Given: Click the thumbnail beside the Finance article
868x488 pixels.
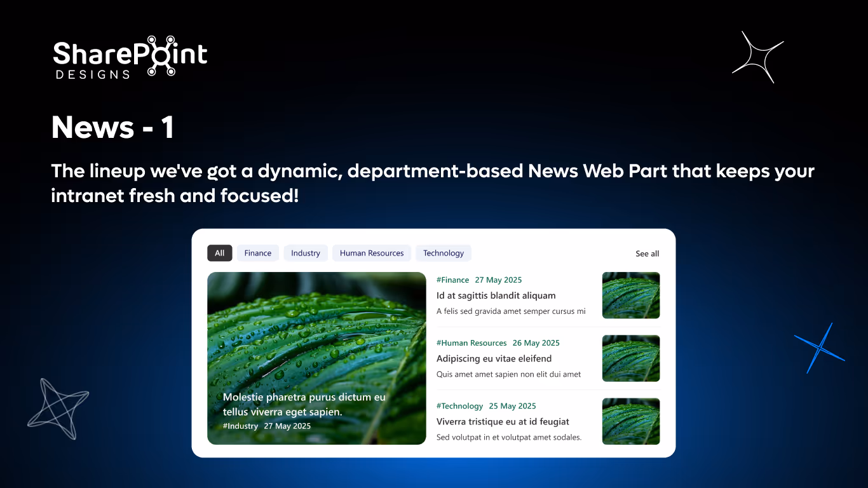Looking at the screenshot, I should (x=630, y=295).
